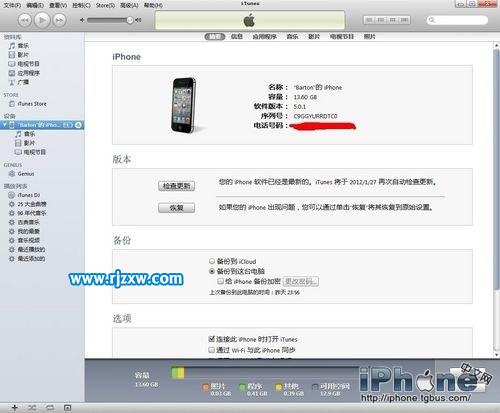Open iTunes Store in the sidebar

(32, 104)
